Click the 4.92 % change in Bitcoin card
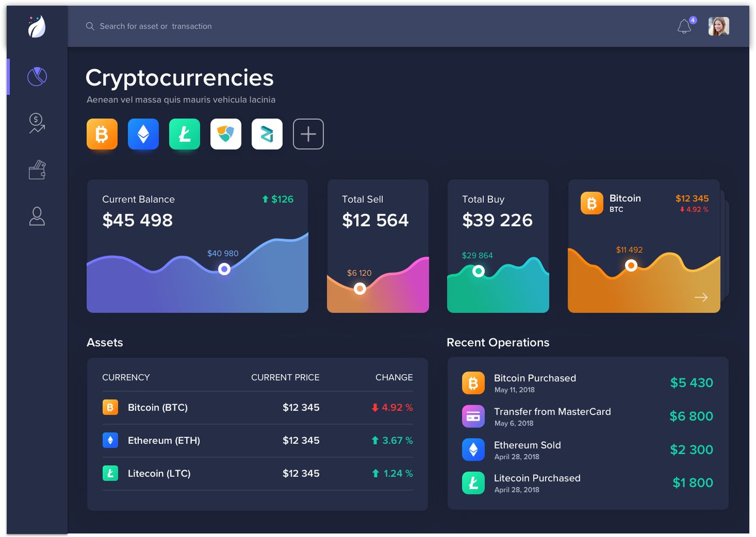756x537 pixels. click(694, 209)
